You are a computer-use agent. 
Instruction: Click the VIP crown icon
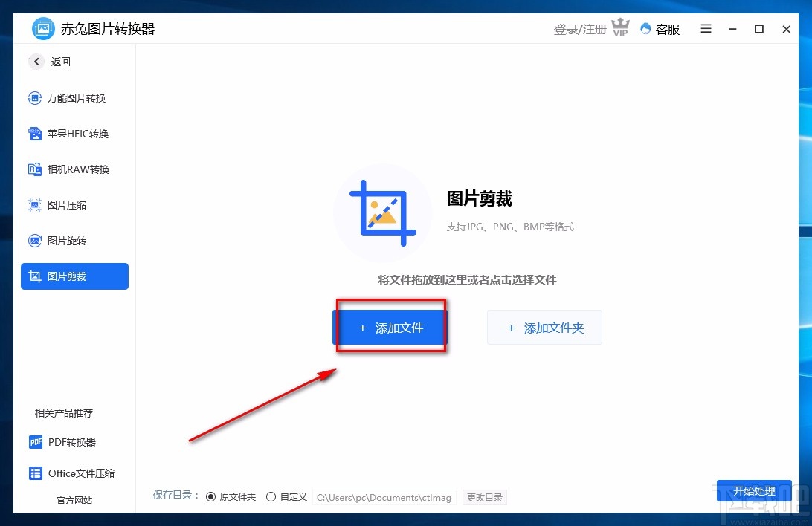click(x=620, y=27)
